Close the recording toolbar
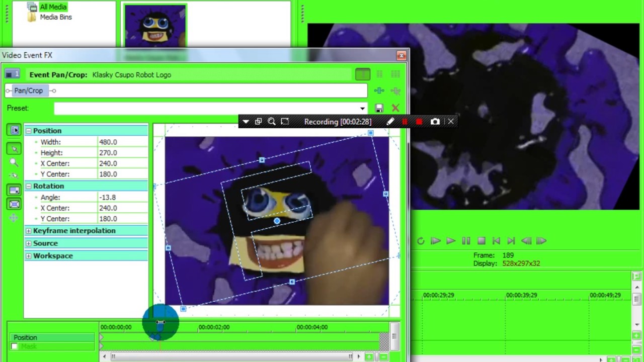644x362 pixels. tap(451, 122)
